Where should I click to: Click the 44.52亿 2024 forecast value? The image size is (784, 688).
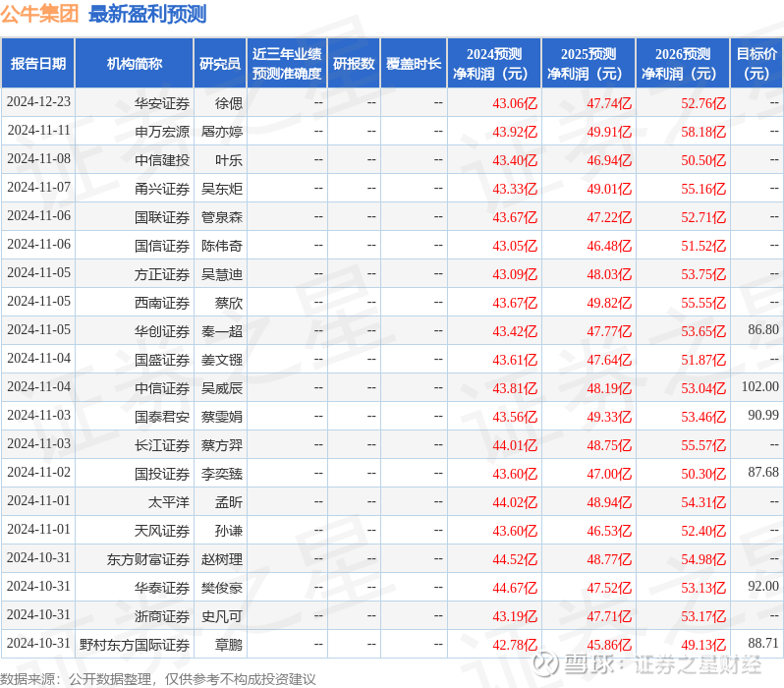coord(515,560)
